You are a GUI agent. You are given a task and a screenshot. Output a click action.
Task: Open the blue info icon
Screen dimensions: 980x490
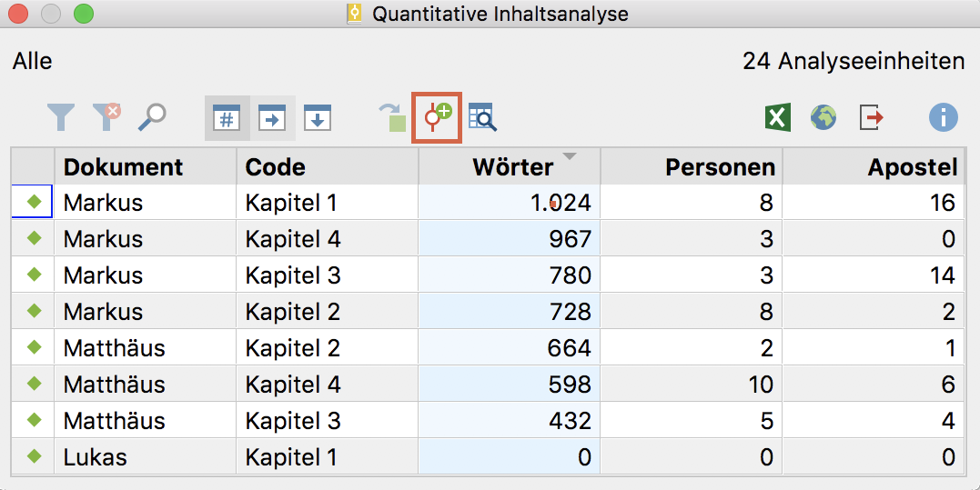point(943,117)
